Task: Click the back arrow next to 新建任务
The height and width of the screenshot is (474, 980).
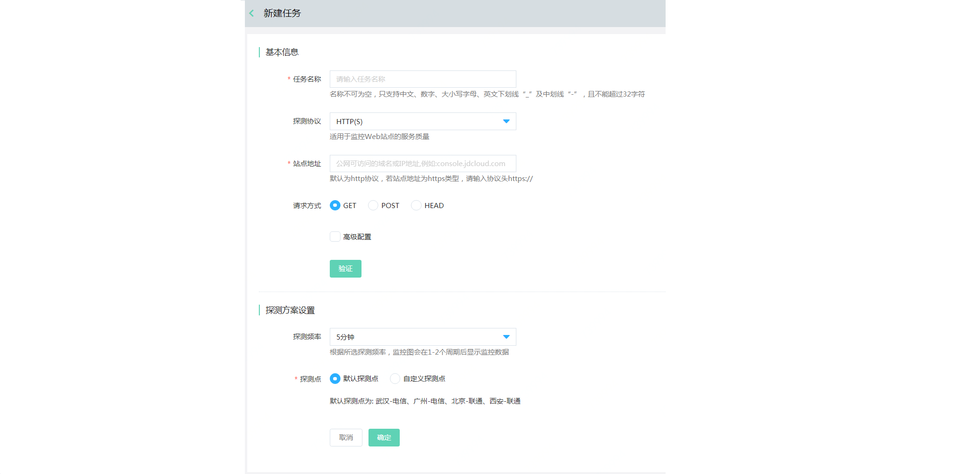Action: tap(252, 13)
